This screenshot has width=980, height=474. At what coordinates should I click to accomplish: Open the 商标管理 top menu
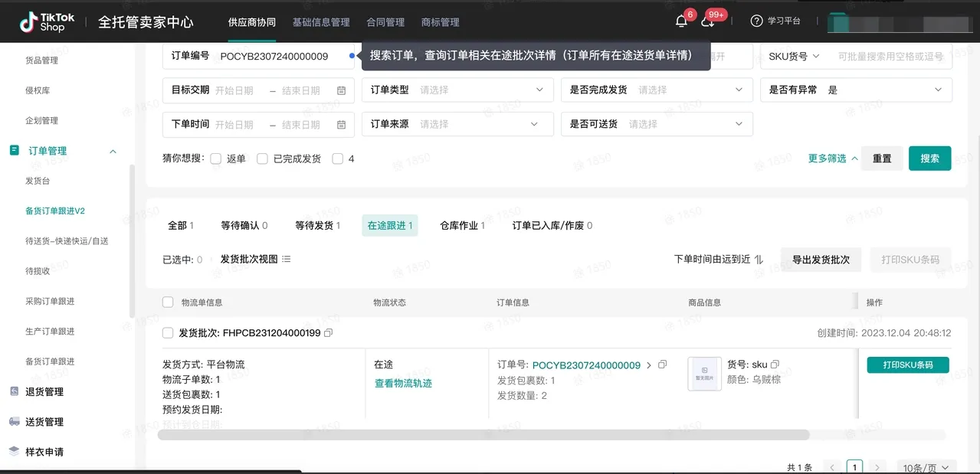tap(441, 22)
